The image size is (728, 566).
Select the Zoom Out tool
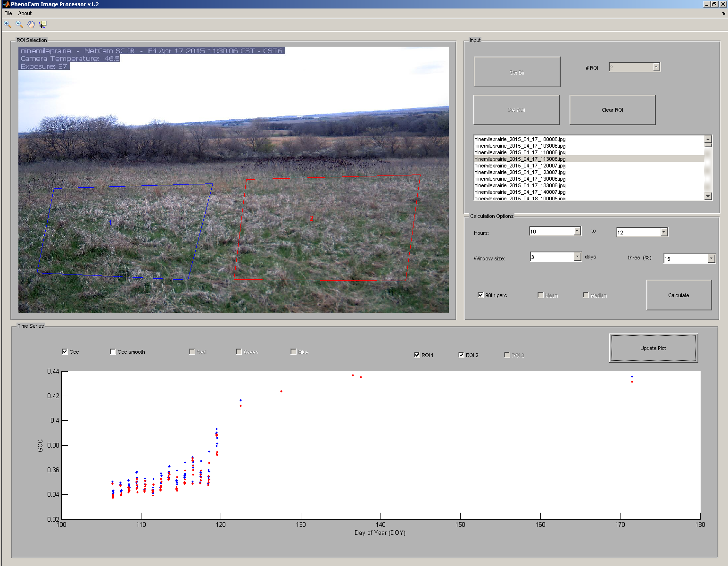click(x=19, y=25)
